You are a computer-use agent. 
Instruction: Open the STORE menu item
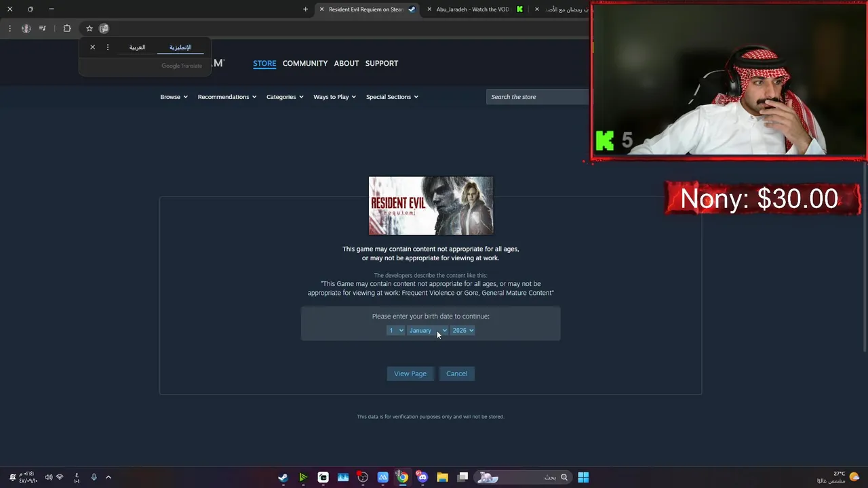pyautogui.click(x=264, y=63)
